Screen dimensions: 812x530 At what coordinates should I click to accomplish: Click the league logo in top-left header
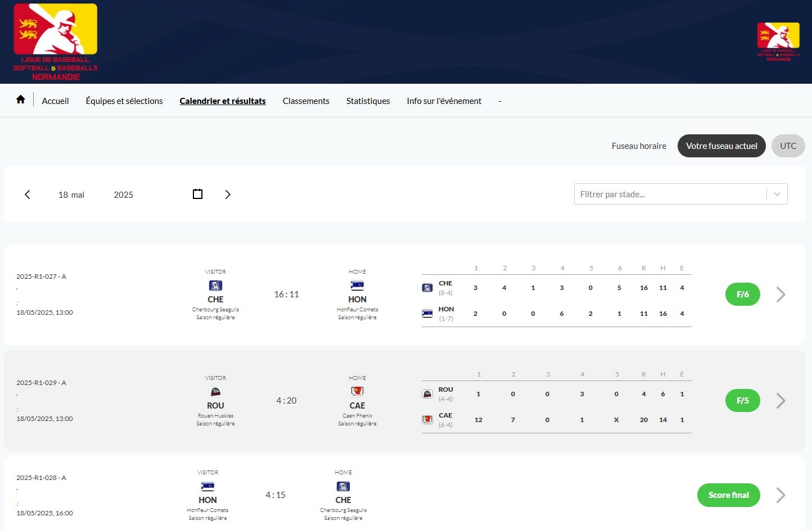coord(55,42)
